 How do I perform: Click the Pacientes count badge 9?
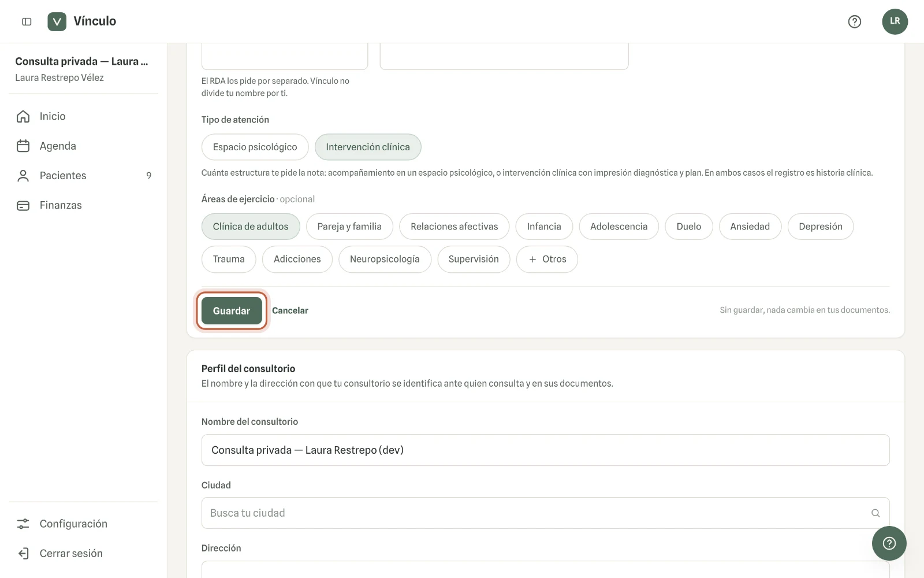tap(148, 176)
